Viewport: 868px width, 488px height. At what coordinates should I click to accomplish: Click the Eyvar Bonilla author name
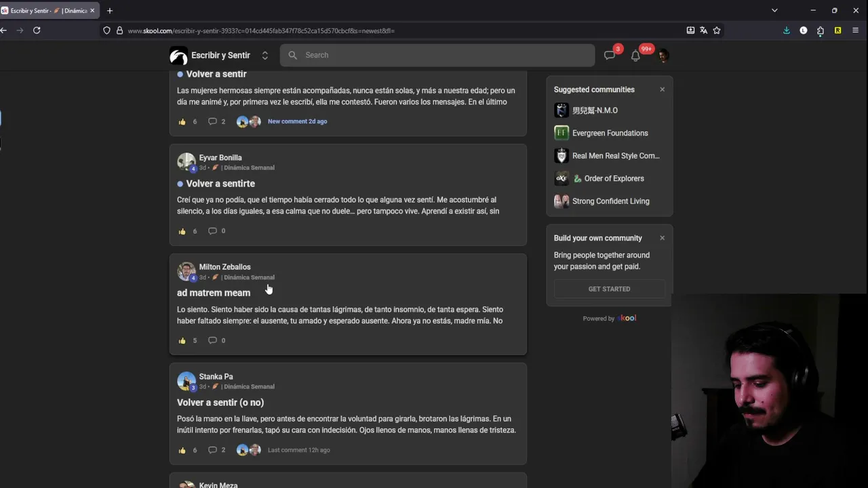[x=220, y=158]
